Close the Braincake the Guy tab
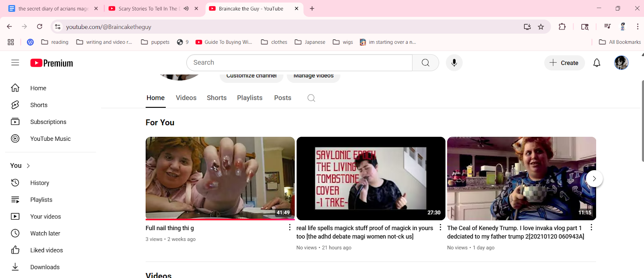This screenshot has height=278, width=644. (x=297, y=8)
